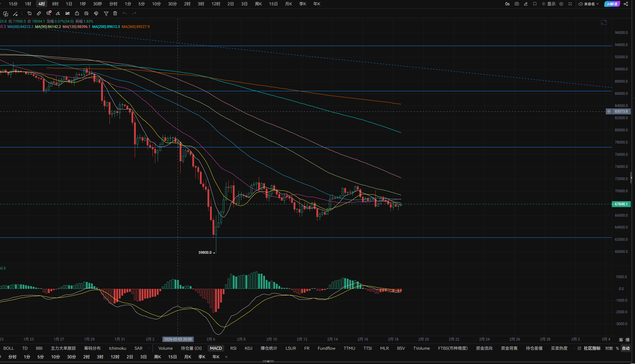Select the ruler measurement tool
The image size is (635, 364).
point(39,13)
